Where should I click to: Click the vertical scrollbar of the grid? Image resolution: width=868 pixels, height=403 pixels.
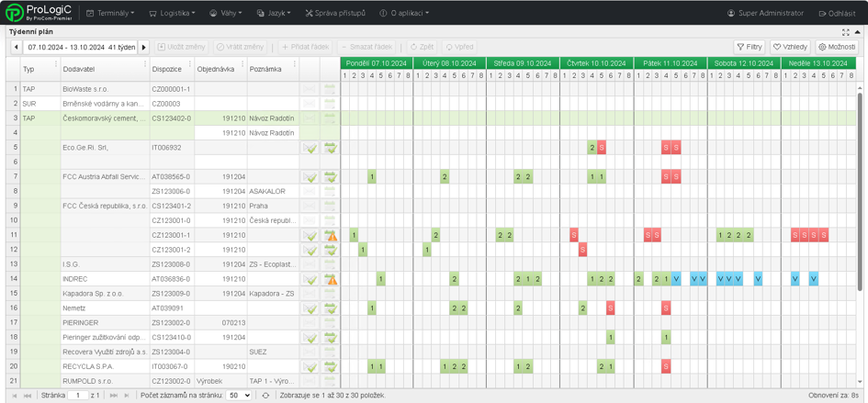860,191
